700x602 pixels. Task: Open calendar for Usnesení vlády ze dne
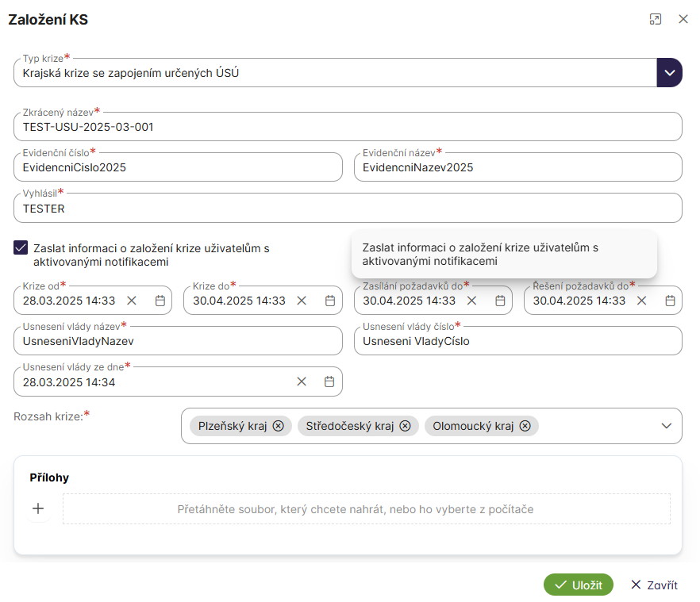(329, 382)
